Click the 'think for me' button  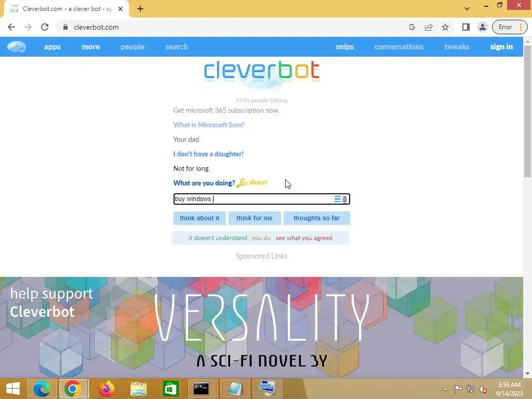255,218
